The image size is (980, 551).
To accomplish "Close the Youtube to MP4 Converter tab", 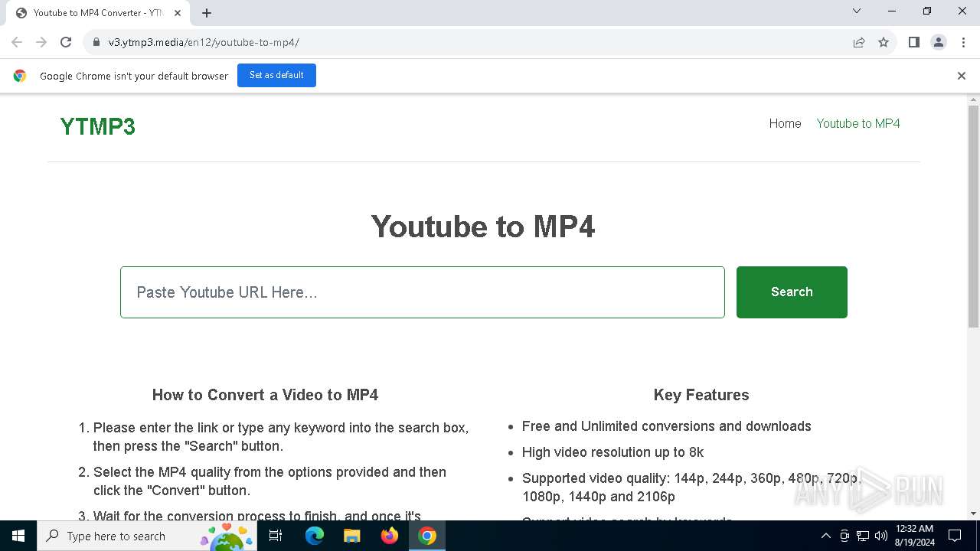I will [x=178, y=12].
